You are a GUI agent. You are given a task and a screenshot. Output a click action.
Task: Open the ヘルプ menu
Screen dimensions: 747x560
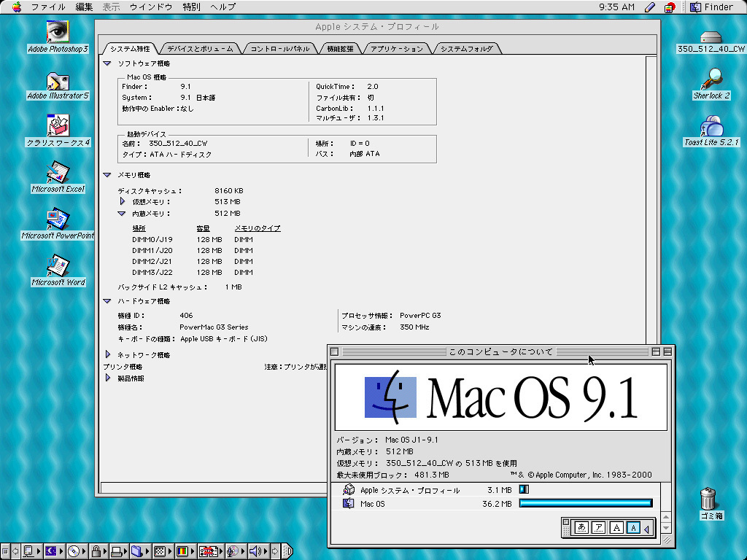(x=222, y=7)
